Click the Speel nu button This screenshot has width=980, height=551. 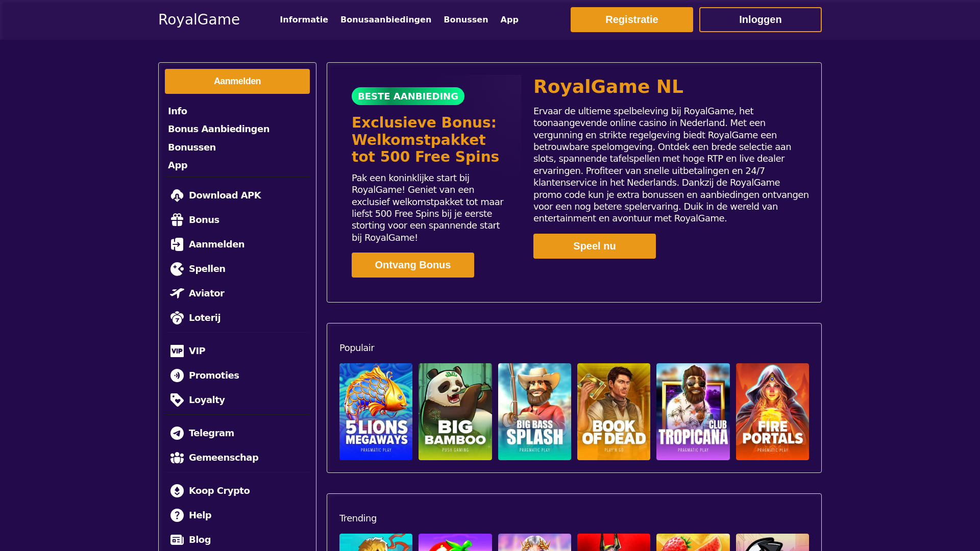click(595, 246)
